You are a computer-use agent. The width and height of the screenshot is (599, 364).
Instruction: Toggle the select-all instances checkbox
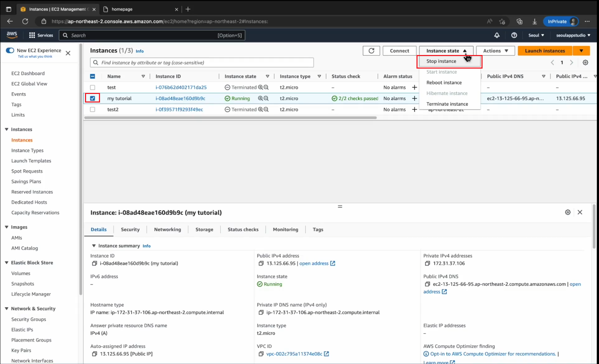pyautogui.click(x=93, y=76)
